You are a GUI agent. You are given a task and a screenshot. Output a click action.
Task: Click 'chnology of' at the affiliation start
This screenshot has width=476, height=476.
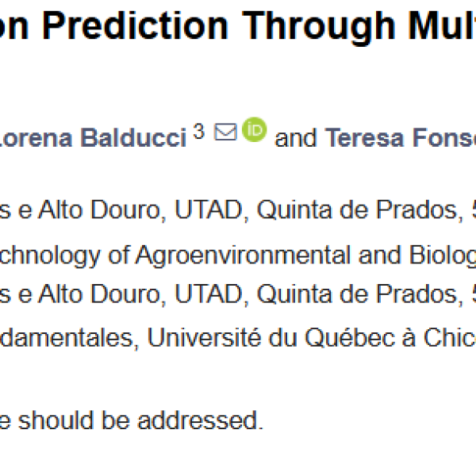(x=65, y=256)
